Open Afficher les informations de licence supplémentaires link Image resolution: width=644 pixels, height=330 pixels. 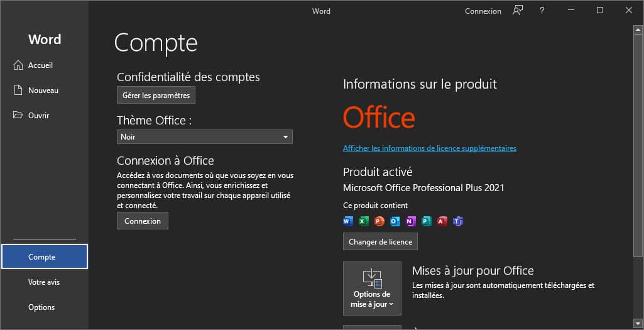430,148
